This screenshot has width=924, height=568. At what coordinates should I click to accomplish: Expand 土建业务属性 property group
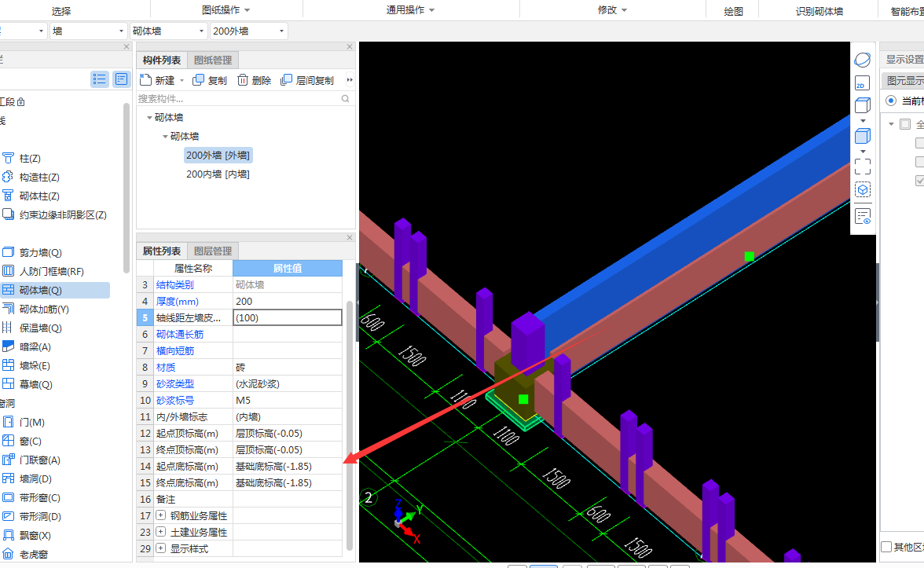pyautogui.click(x=160, y=531)
